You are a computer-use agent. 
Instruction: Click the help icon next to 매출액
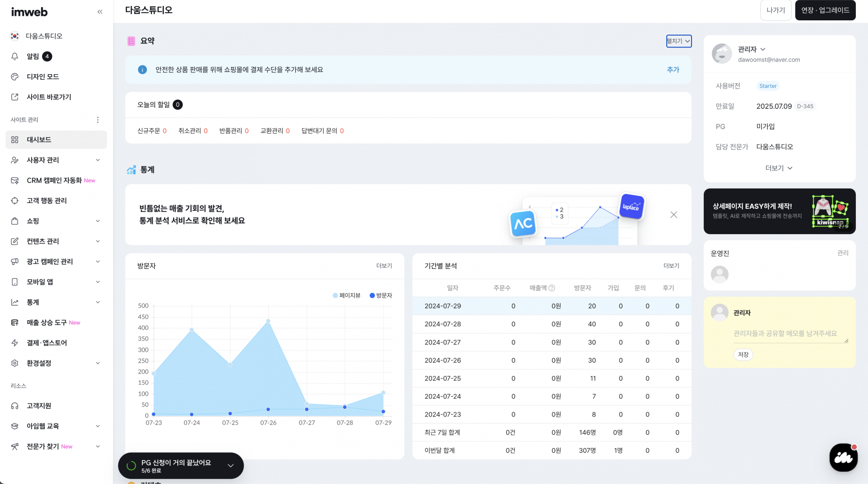pyautogui.click(x=552, y=288)
